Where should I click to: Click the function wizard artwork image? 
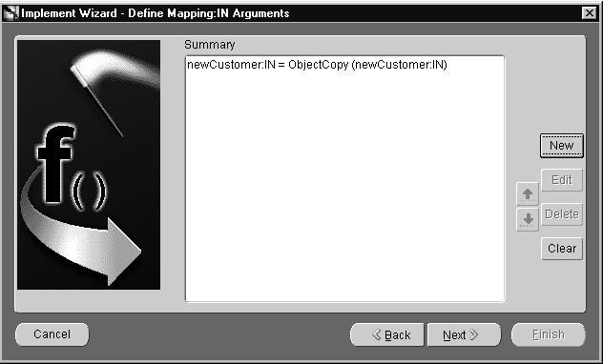(89, 165)
